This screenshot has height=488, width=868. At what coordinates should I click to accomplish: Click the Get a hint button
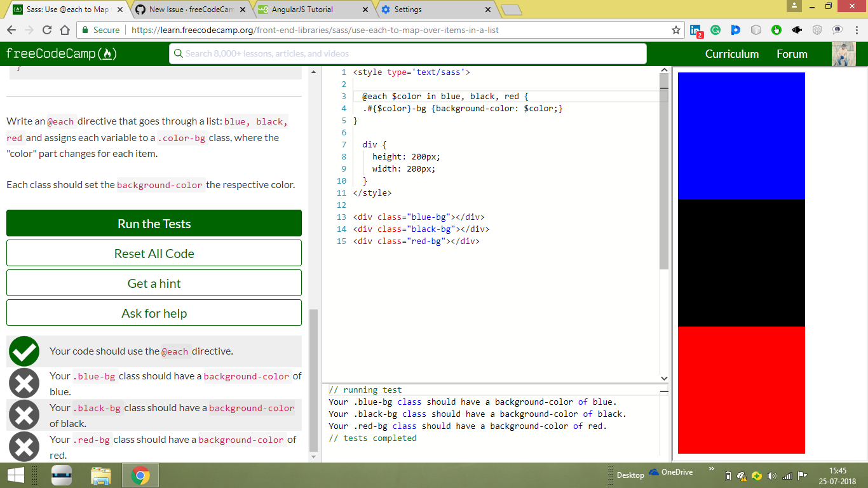click(x=154, y=283)
